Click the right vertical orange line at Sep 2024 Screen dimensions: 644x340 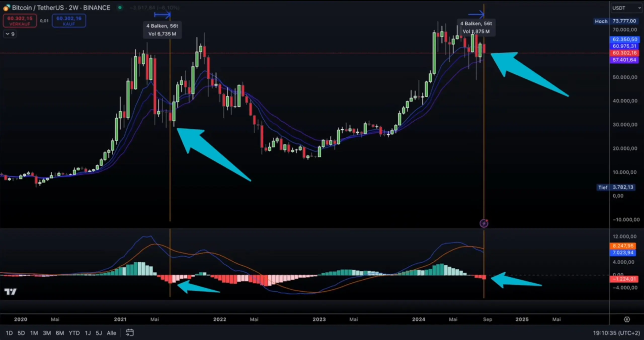[484, 151]
